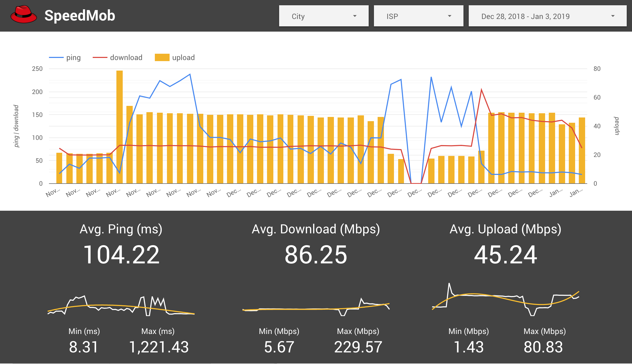Click the orange upload legend swatch
The width and height of the screenshot is (632, 364).
162,57
